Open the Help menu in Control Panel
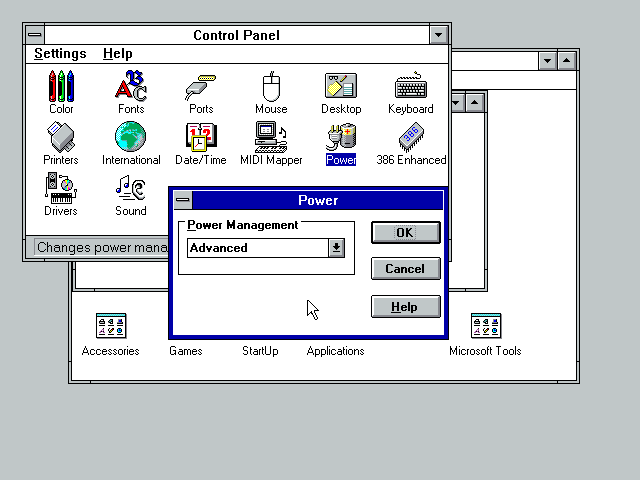This screenshot has height=480, width=640. [x=117, y=54]
